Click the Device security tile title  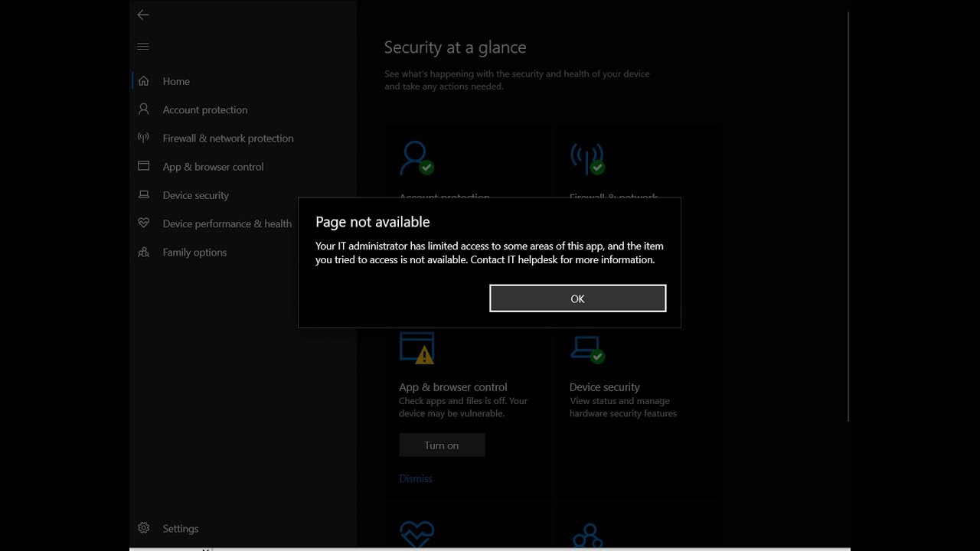[x=605, y=387]
